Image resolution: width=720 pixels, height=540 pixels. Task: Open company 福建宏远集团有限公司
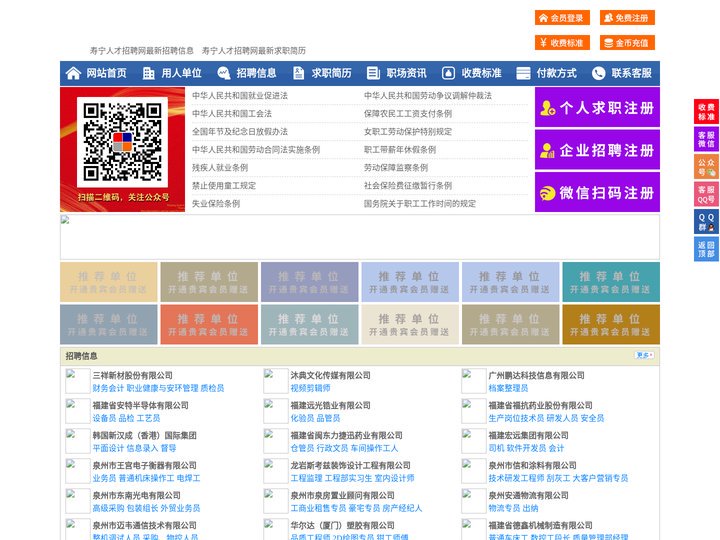tap(528, 435)
